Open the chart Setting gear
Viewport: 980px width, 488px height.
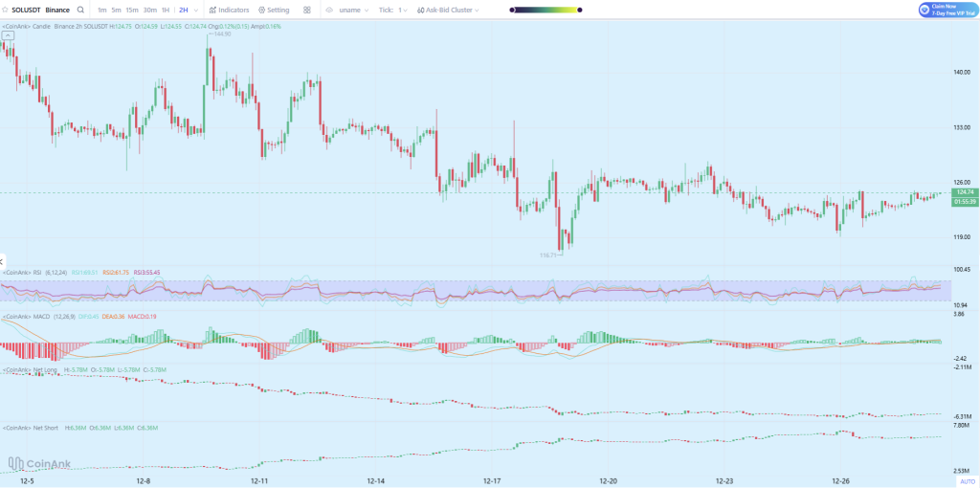click(x=261, y=10)
